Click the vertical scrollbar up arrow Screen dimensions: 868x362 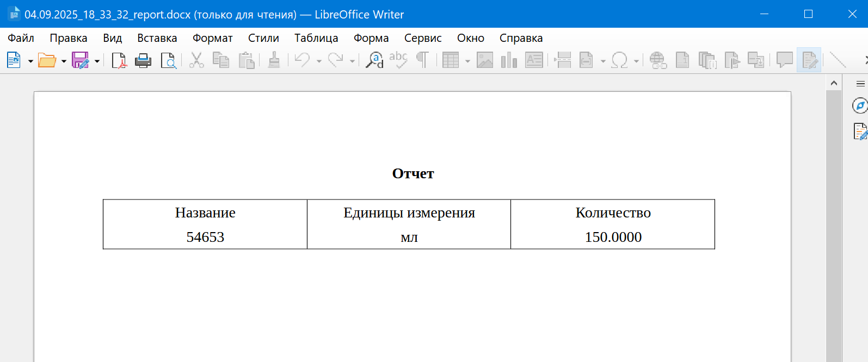[834, 83]
